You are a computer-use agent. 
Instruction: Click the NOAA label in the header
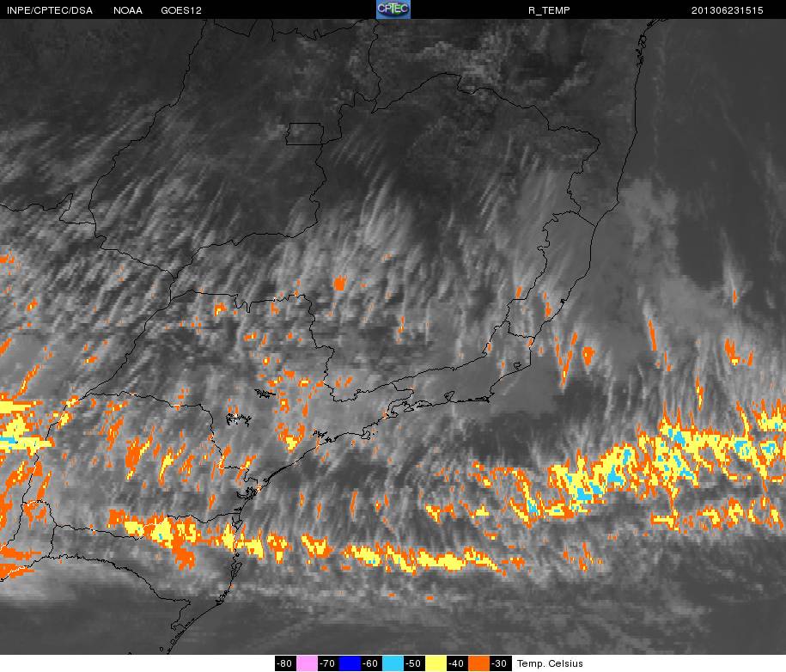coord(128,10)
